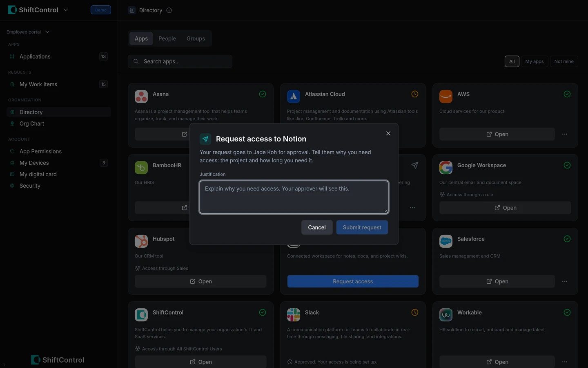Switch to the People tab
Image resolution: width=588 pixels, height=368 pixels.
(167, 38)
